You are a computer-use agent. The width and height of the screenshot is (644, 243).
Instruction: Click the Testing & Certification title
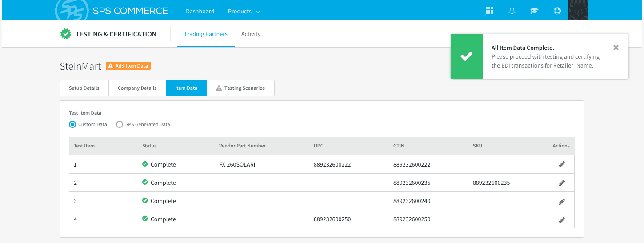coord(116,34)
